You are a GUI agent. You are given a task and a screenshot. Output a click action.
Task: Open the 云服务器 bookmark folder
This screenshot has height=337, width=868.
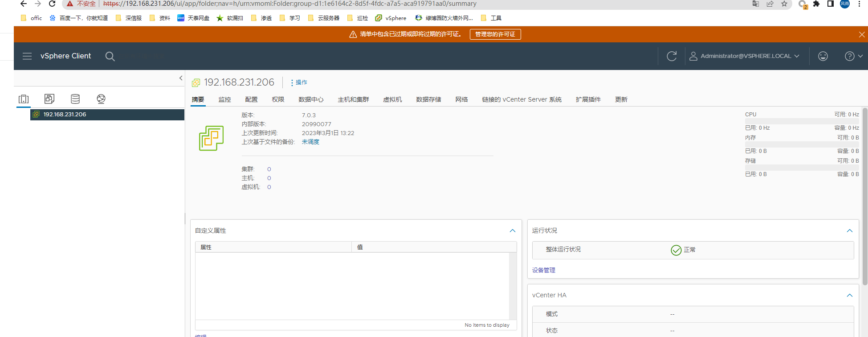(x=324, y=18)
